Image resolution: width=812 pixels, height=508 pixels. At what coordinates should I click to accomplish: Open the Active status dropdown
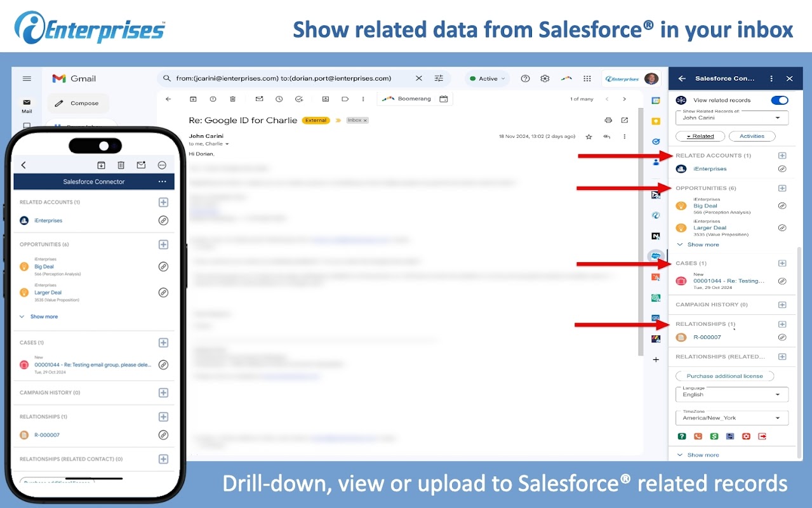coord(488,79)
